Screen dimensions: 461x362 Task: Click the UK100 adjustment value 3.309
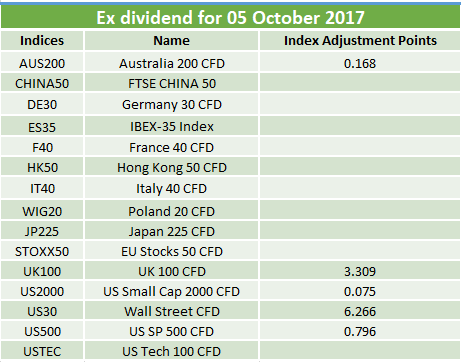(360, 271)
